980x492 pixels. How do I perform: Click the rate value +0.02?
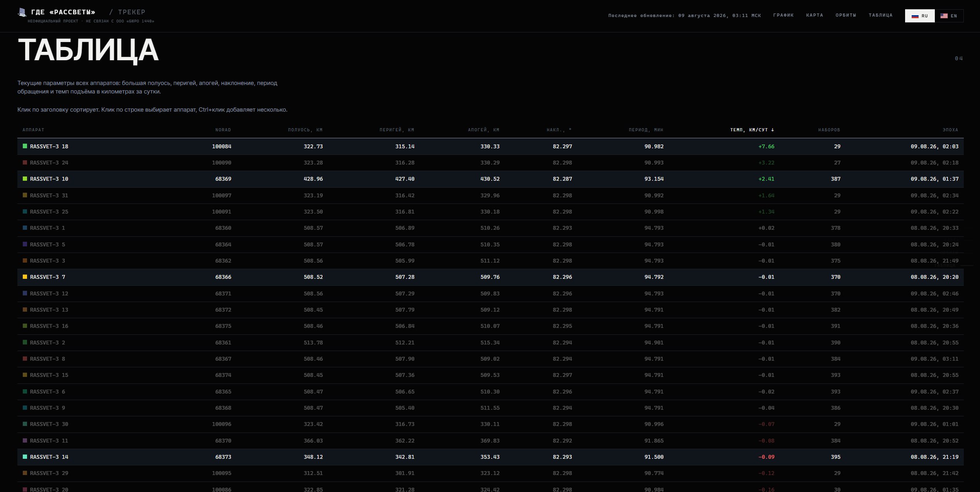(x=766, y=228)
